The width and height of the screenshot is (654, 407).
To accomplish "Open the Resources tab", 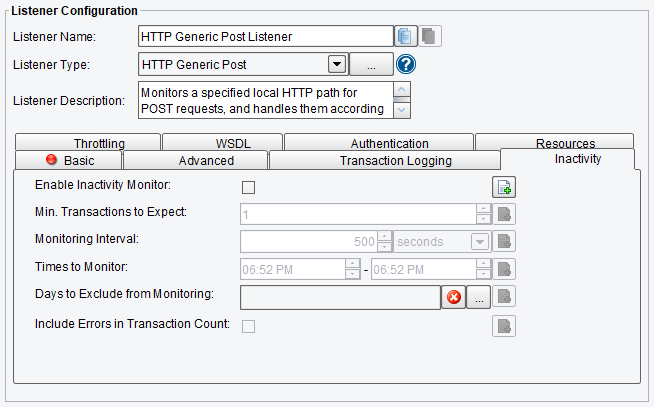I will [x=554, y=142].
